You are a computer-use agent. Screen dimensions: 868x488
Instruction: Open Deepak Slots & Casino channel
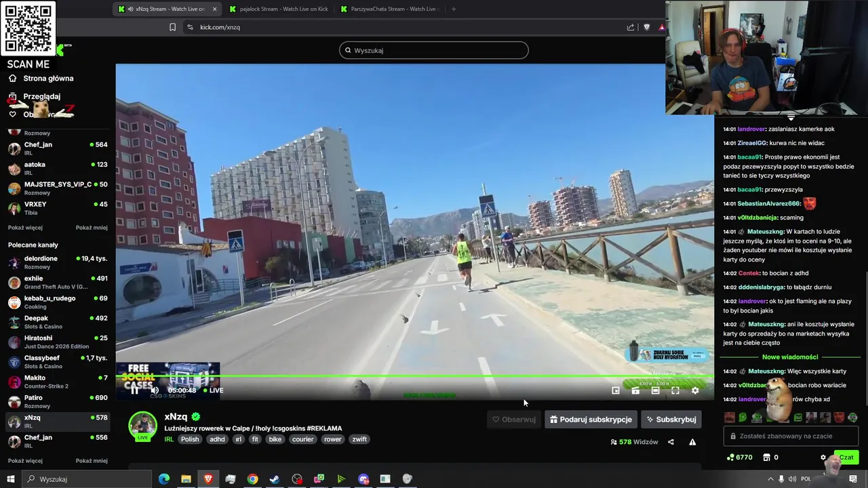point(57,322)
